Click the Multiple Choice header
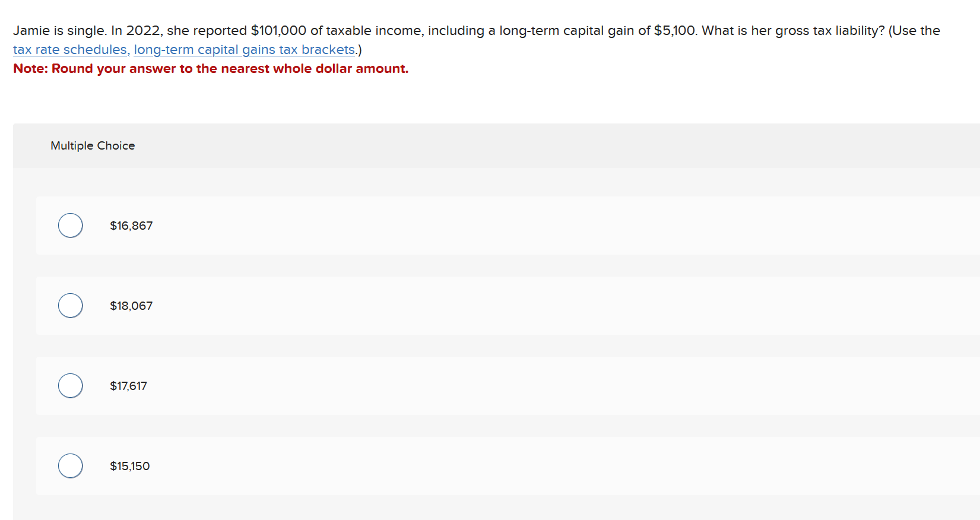The height and width of the screenshot is (520, 980). (93, 145)
